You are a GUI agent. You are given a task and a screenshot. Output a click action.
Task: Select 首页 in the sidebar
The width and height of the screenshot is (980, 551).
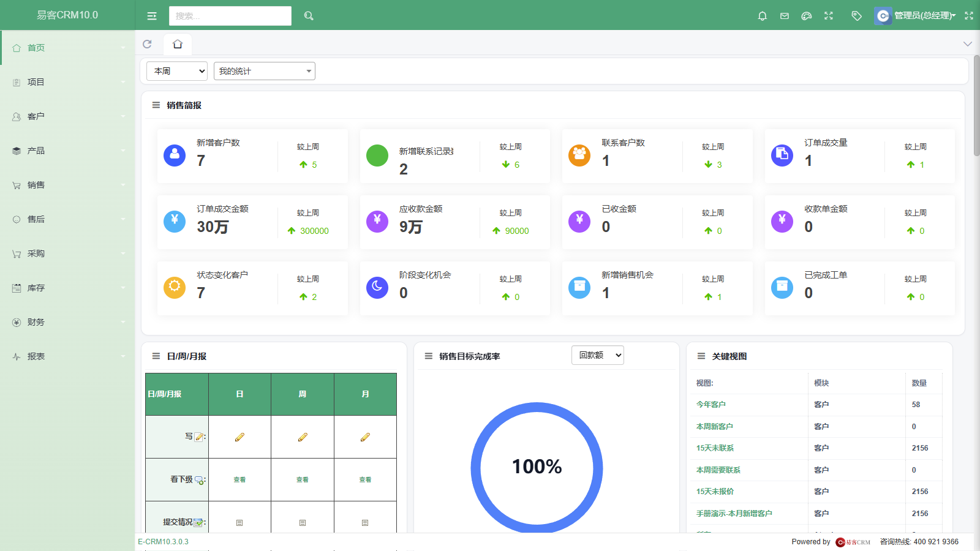[x=67, y=48]
